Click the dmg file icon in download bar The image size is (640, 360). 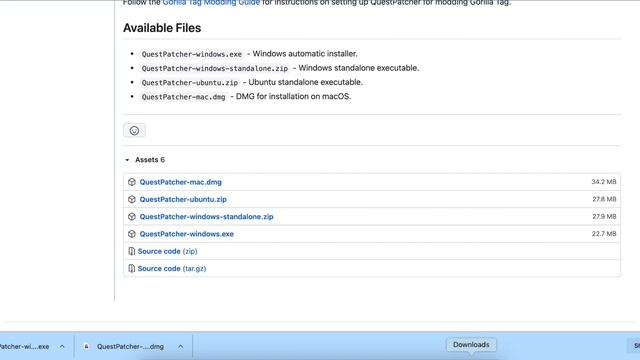pos(86,346)
